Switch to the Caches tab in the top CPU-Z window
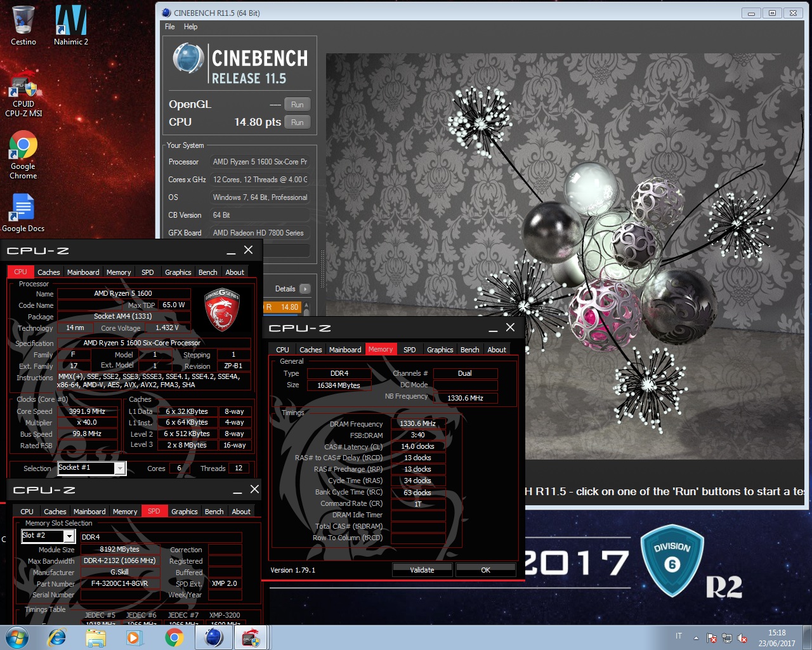Screen dimensions: 812x650 click(49, 272)
